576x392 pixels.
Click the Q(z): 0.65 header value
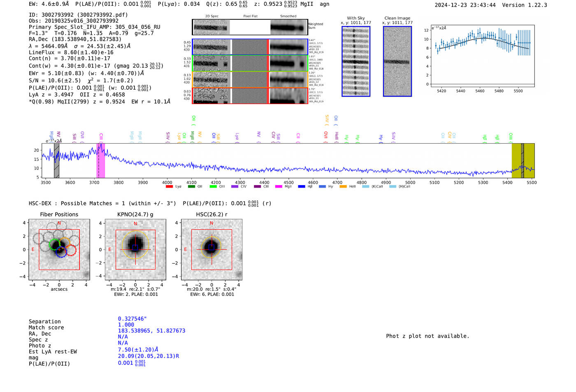tap(227, 4)
